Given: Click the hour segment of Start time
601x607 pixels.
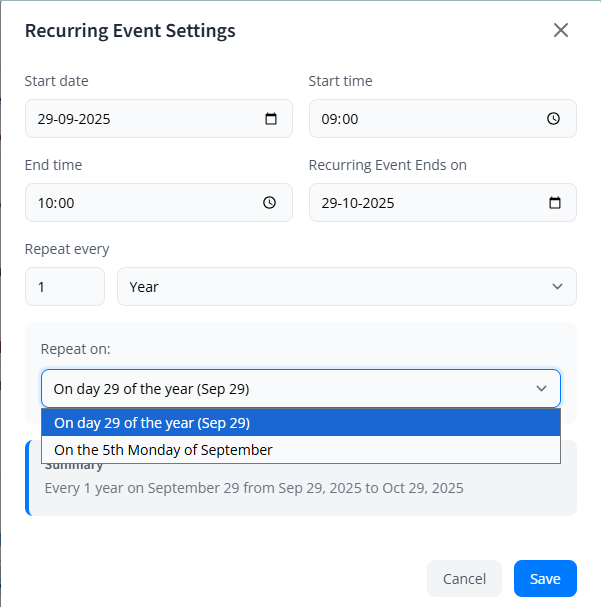Looking at the screenshot, I should coord(329,119).
